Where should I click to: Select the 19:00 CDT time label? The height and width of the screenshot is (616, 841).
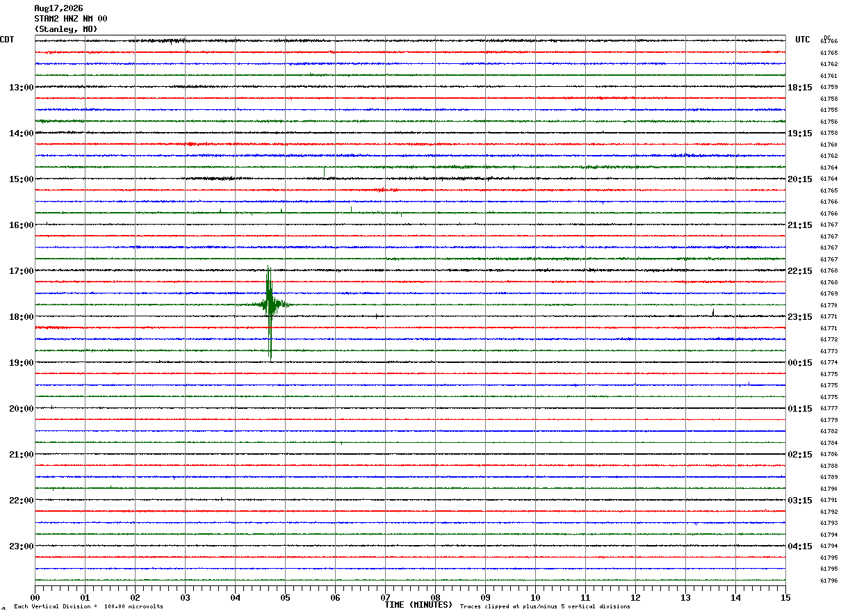point(21,363)
